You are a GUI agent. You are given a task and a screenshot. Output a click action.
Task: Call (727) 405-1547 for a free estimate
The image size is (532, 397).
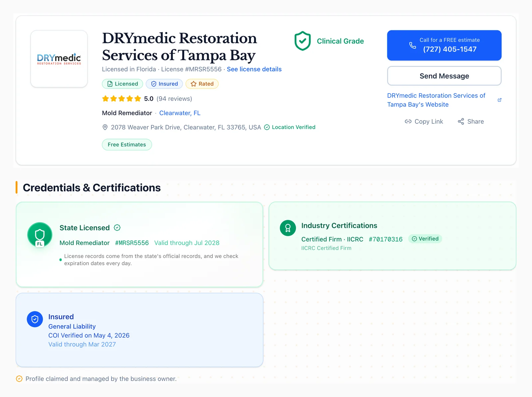[x=444, y=45]
